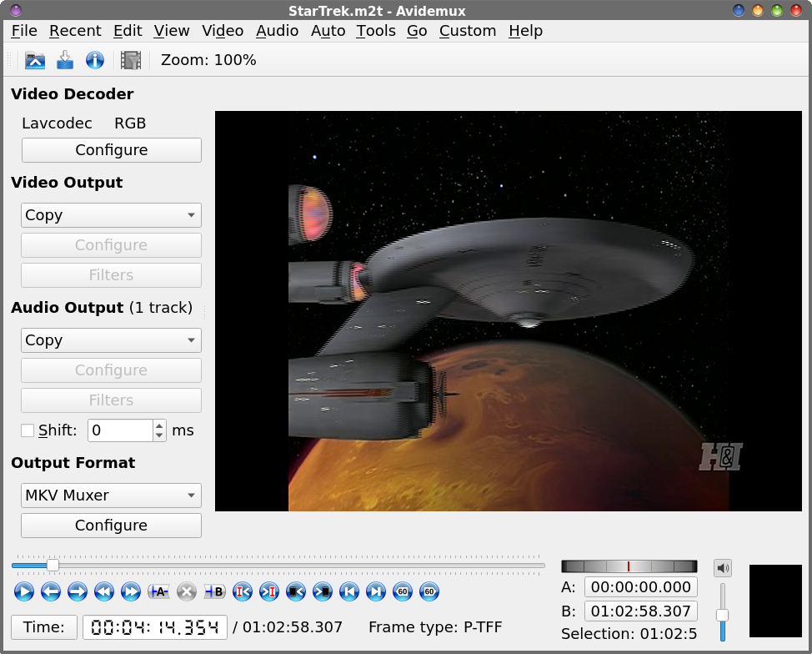Mute audio with the speaker button
Screen dimensions: 812x654
click(723, 568)
